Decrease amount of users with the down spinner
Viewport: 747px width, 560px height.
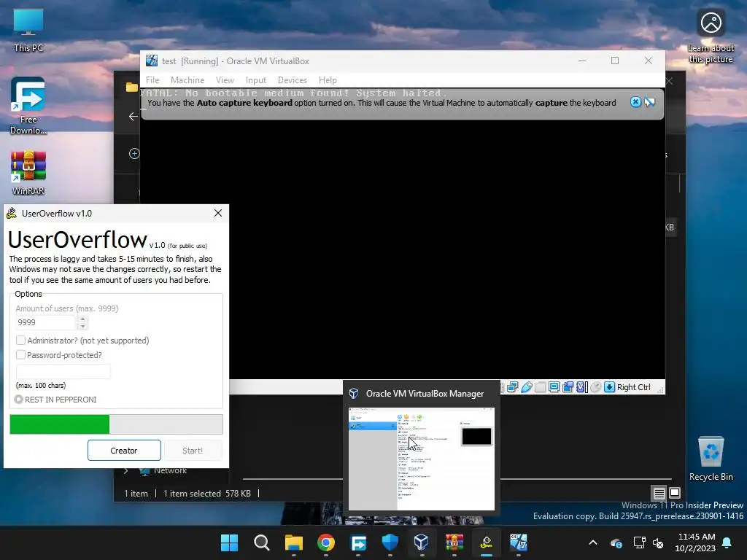[x=82, y=326]
